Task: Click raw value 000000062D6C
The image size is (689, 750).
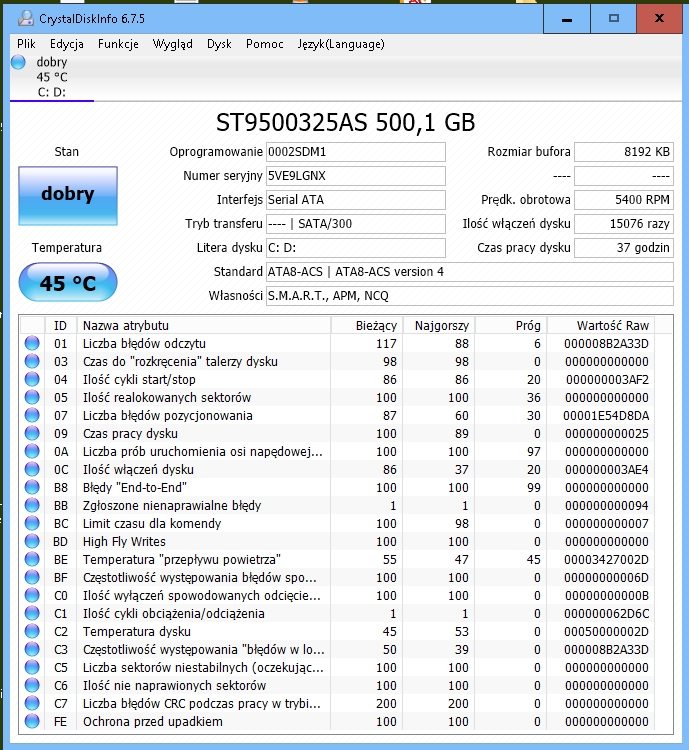Action: pyautogui.click(x=606, y=614)
